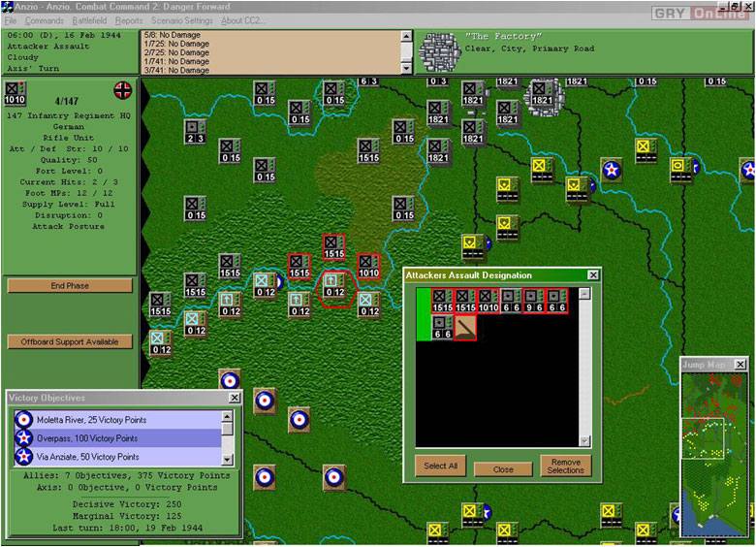Click the Jump Map overview thumbnail

point(714,455)
